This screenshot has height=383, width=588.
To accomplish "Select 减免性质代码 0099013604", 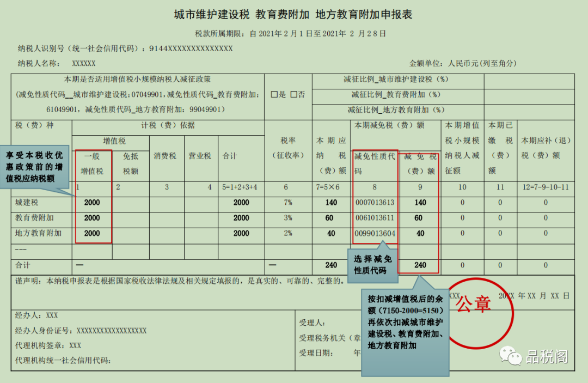I will 375,233.
